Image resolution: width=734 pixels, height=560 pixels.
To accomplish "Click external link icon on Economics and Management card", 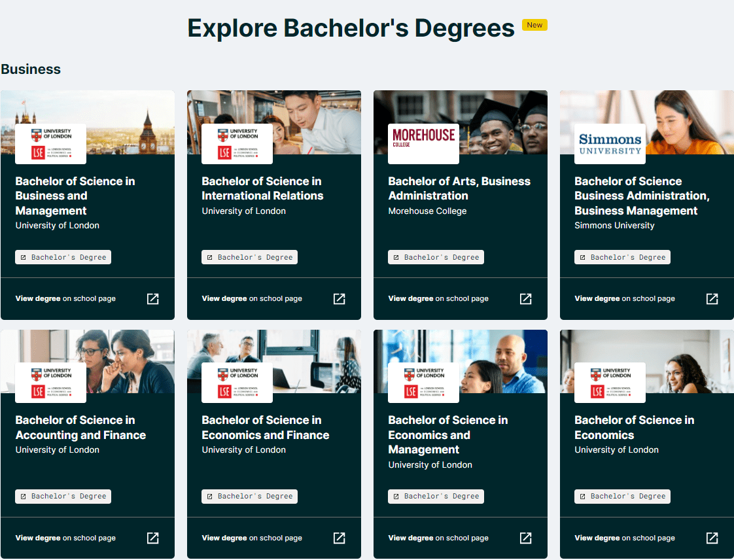I will 525,538.
